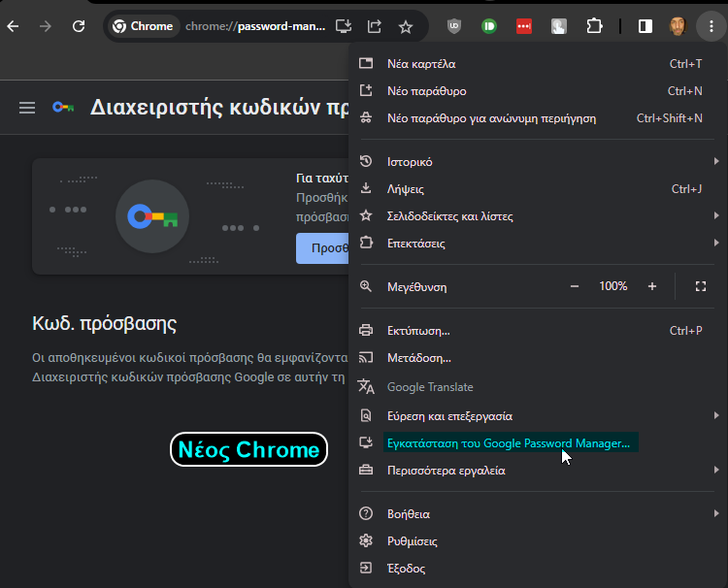Toggle the side panel icon
728x588 pixels.
(x=645, y=26)
